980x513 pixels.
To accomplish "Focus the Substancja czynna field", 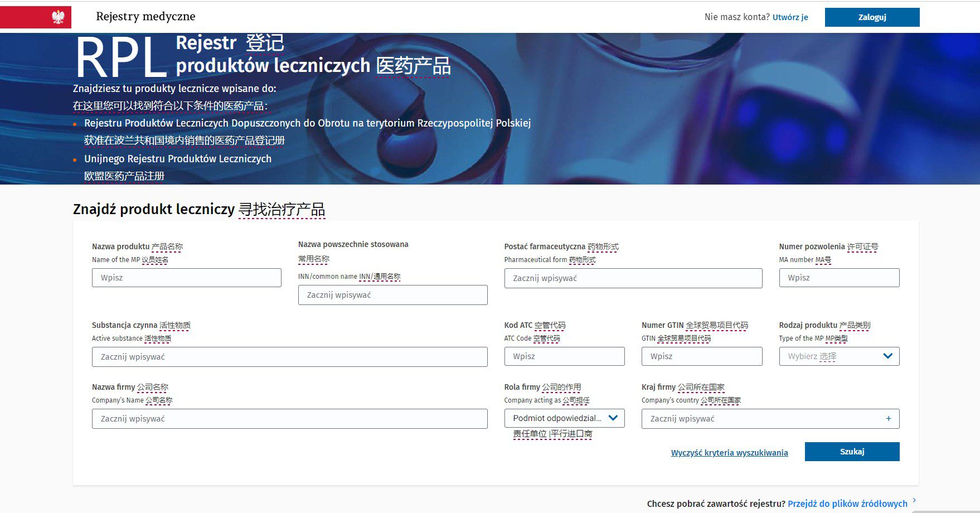I will coord(289,357).
